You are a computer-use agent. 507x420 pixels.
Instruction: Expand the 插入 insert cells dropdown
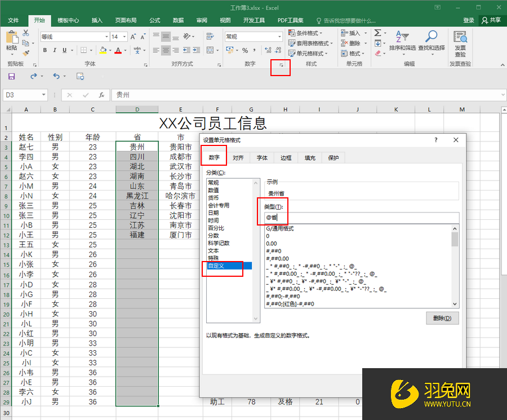coord(366,33)
